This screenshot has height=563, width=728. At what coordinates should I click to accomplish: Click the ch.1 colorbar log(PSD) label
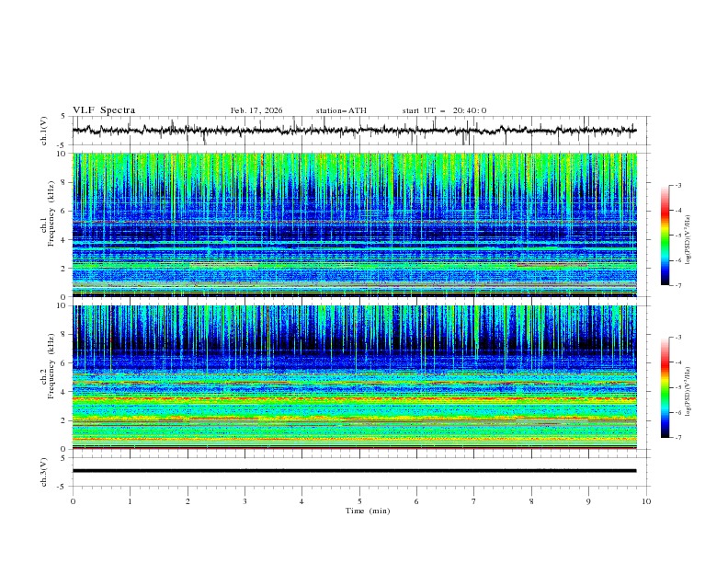click(688, 240)
